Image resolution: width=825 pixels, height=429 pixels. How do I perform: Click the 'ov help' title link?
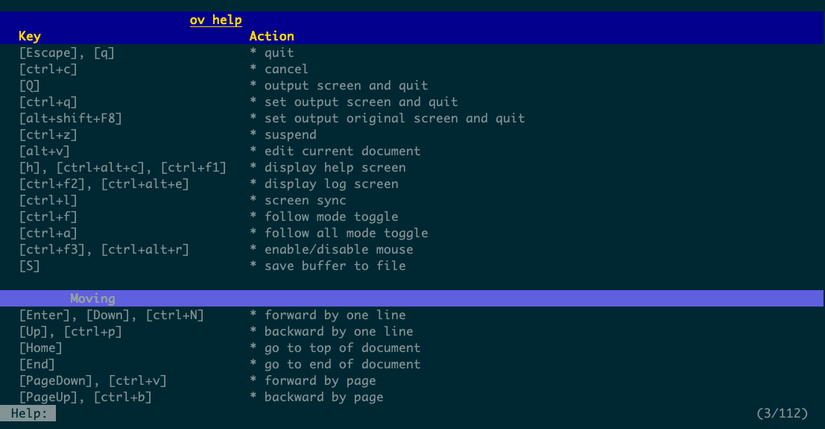tap(215, 20)
